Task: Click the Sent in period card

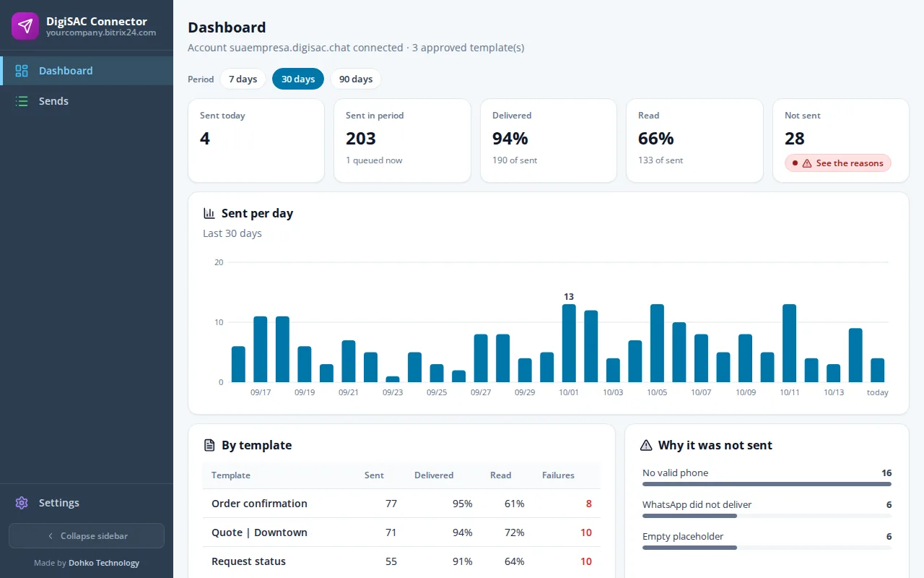Action: (402, 141)
